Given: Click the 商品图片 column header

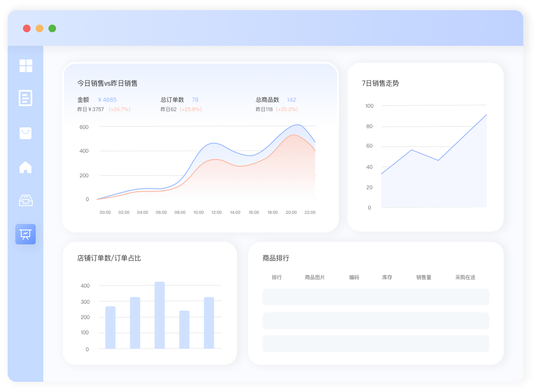Looking at the screenshot, I should click(315, 277).
